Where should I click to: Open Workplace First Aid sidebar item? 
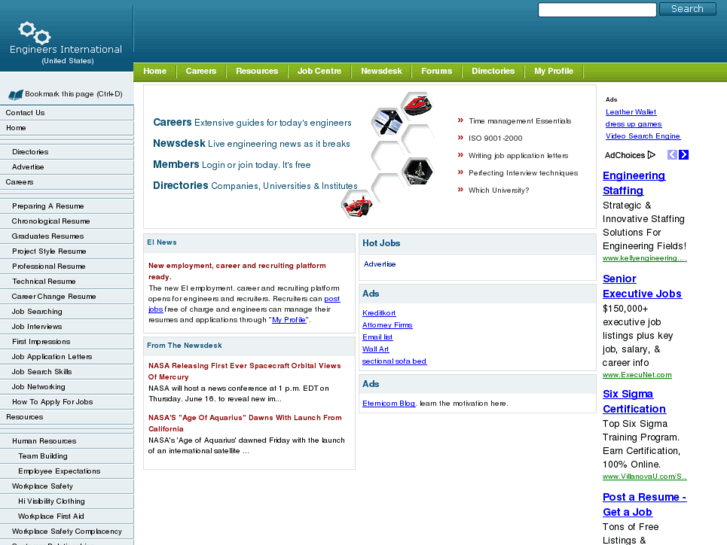click(67, 517)
